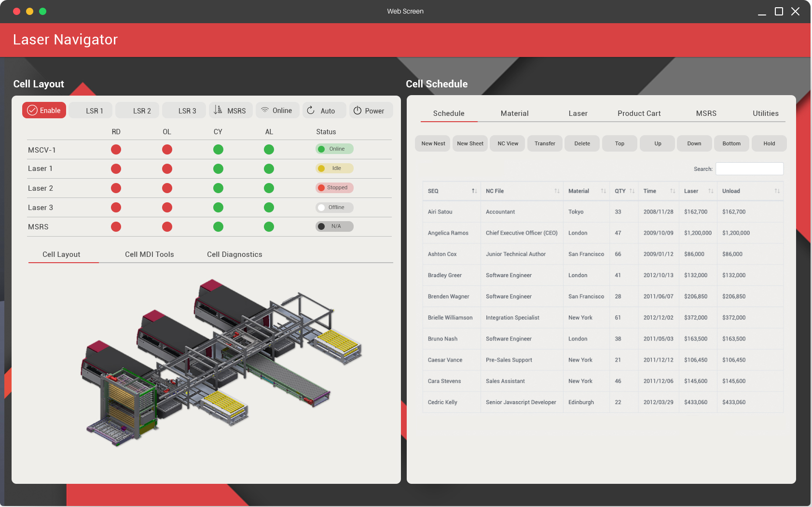
Task: Toggle the MSCV-1 Online status switch
Action: tap(334, 149)
